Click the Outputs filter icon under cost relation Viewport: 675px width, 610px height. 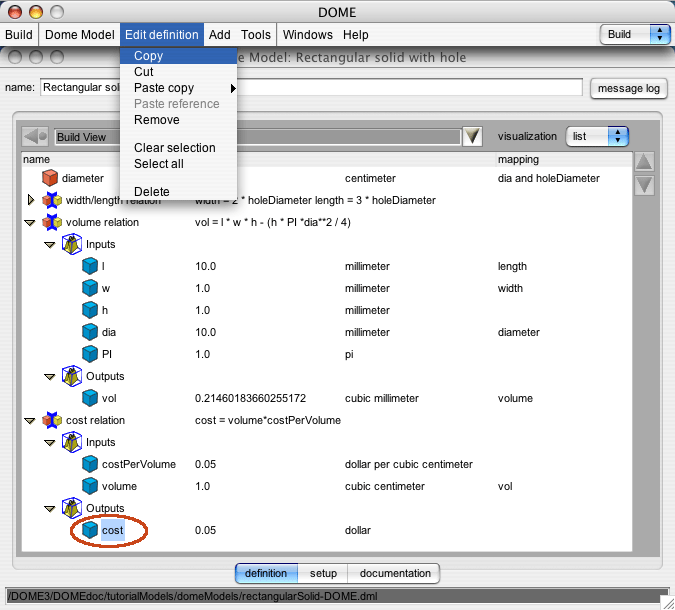[71, 508]
